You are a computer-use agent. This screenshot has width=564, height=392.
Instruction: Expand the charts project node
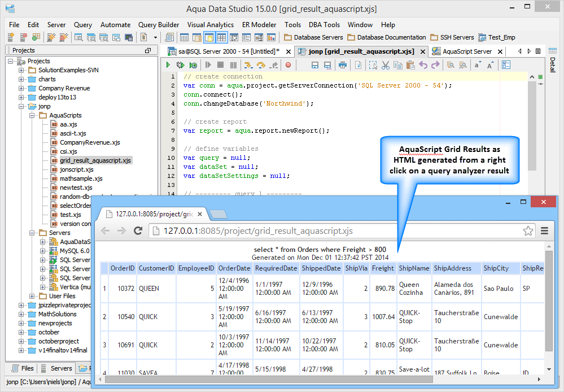point(21,79)
